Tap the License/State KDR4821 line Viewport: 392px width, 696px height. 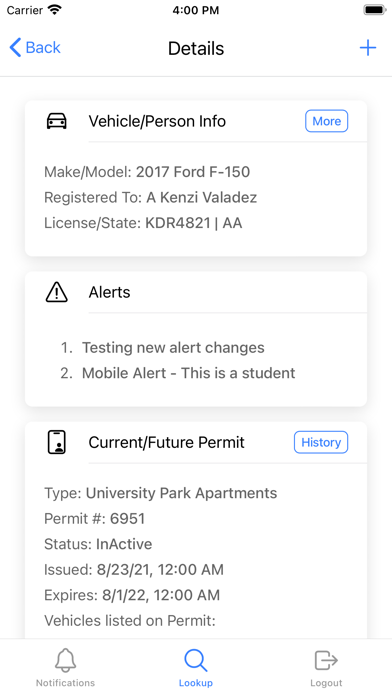[x=143, y=223]
